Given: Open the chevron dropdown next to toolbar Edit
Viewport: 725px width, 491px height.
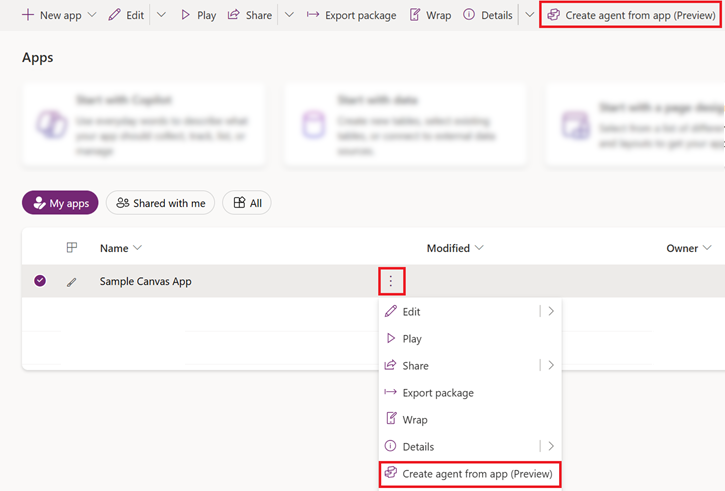Looking at the screenshot, I should click(161, 15).
